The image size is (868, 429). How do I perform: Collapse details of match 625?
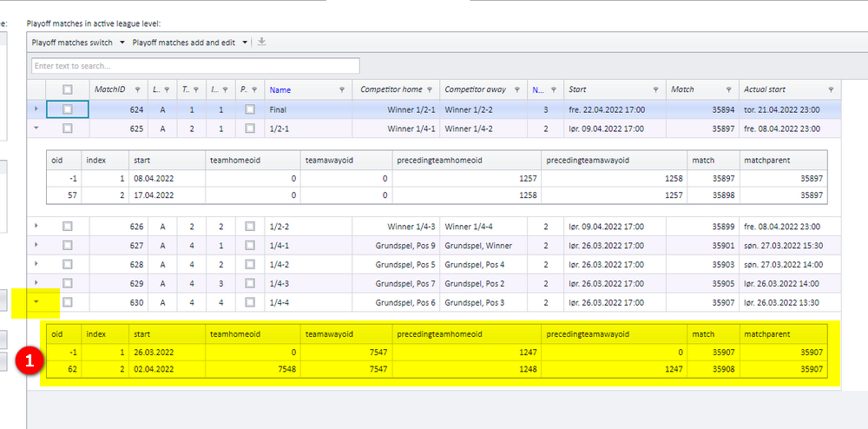pyautogui.click(x=36, y=128)
